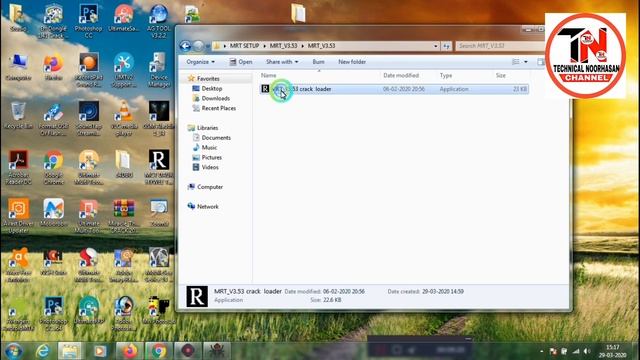Select UMTv2 Support desktop shortcut
The image size is (640, 360).
tap(124, 69)
